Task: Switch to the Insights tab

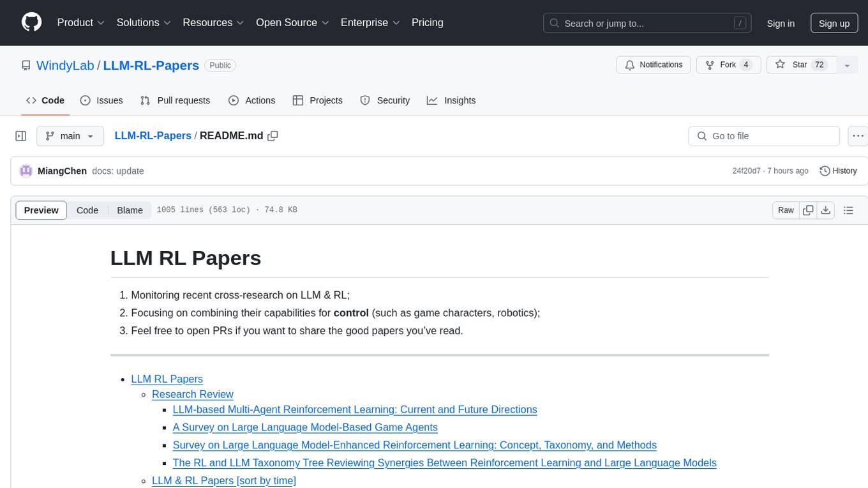Action: pyautogui.click(x=451, y=100)
